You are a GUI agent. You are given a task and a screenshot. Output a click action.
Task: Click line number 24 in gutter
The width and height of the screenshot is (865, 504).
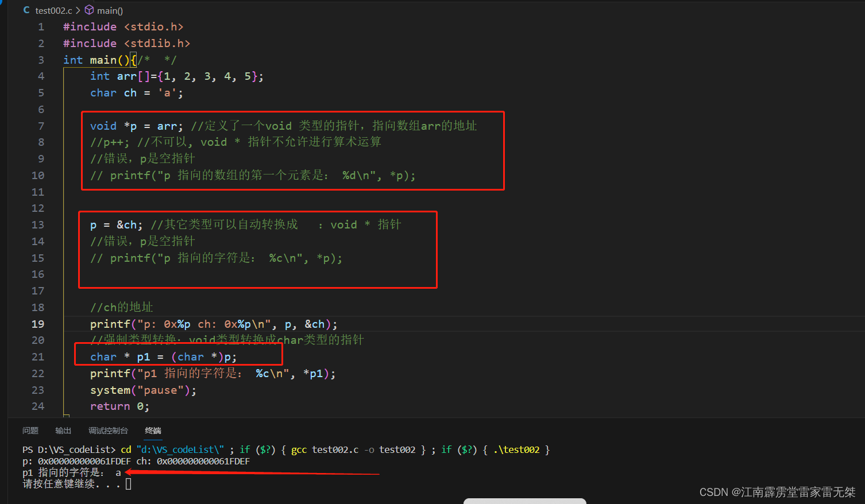[x=38, y=406]
